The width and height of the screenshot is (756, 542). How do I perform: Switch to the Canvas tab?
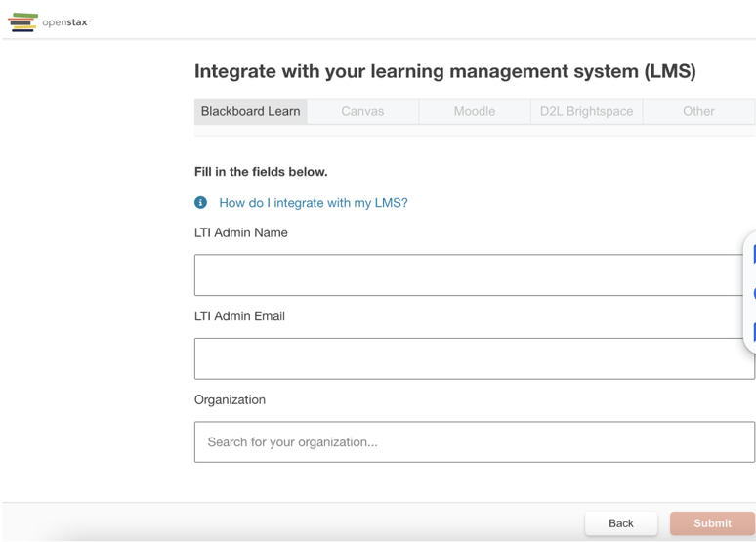[x=362, y=111]
